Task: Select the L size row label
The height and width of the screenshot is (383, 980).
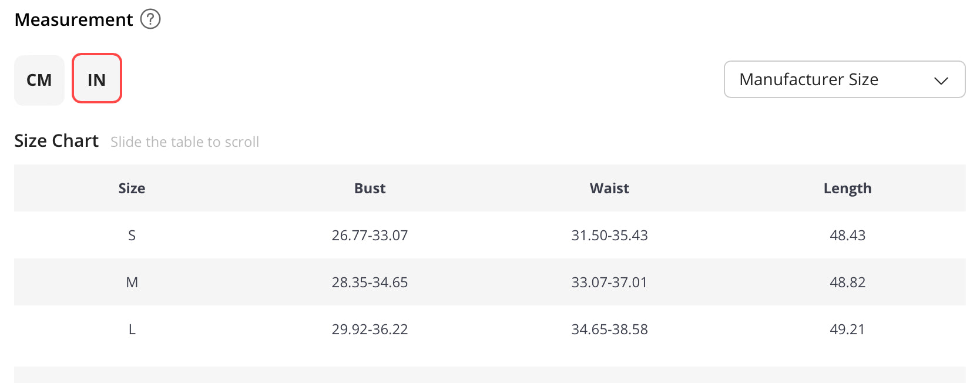Action: 132,329
